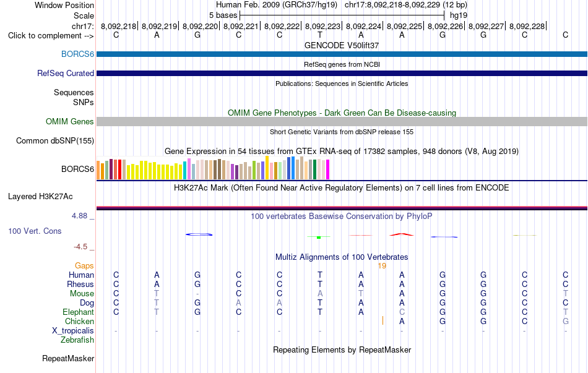
Task: Click the orange Gaps label
Action: click(x=84, y=265)
